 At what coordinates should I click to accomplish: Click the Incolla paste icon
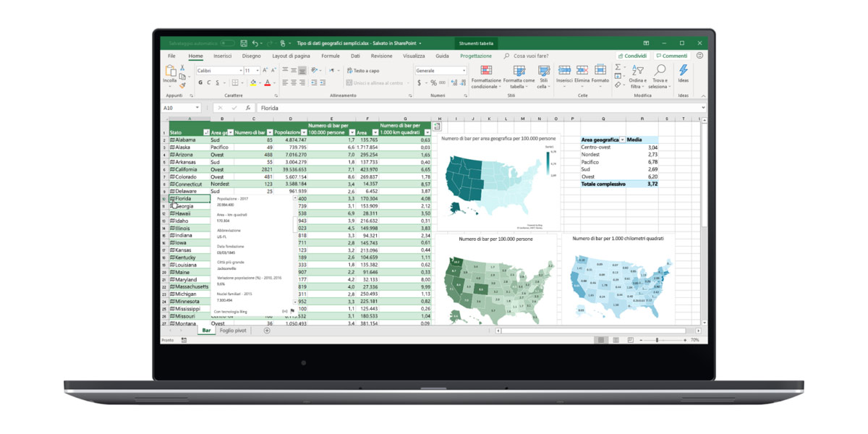(x=170, y=71)
